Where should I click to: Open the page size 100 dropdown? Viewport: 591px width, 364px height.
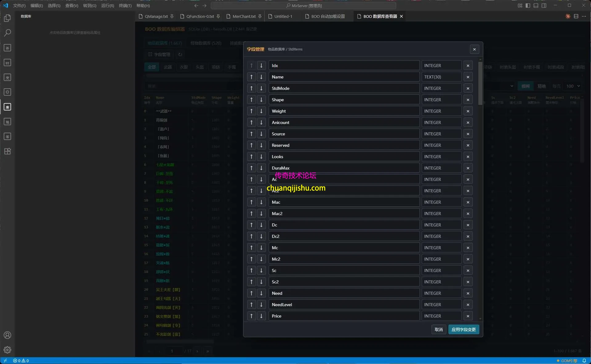573,86
